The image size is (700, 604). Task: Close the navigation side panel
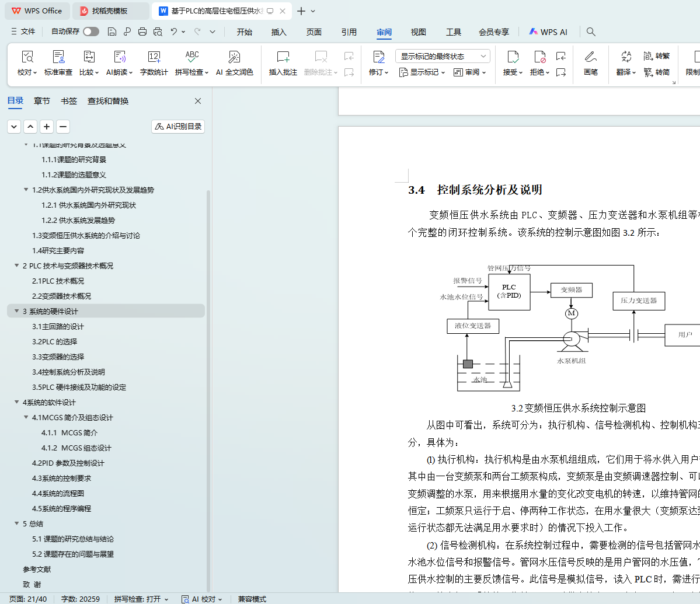pos(198,101)
